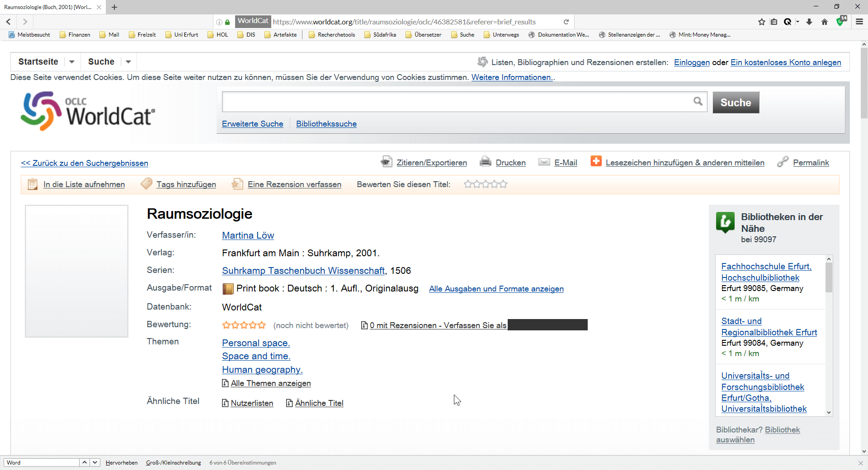Open the Startseite menu item
Viewport: 868px width, 470px height.
(38, 62)
